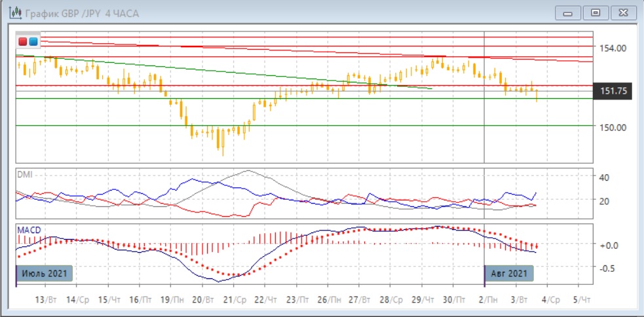Click the 150.00 price axis label

[x=615, y=127]
